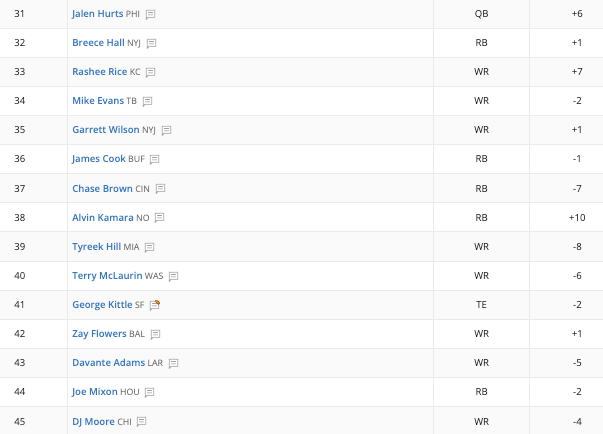View note icon next to Joe Mixon
The image size is (603, 434).
click(149, 392)
